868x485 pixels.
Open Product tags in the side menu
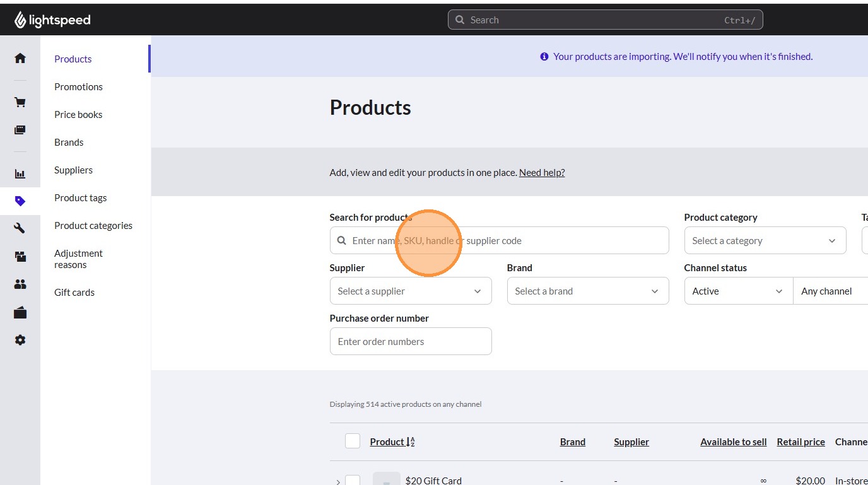[81, 198]
